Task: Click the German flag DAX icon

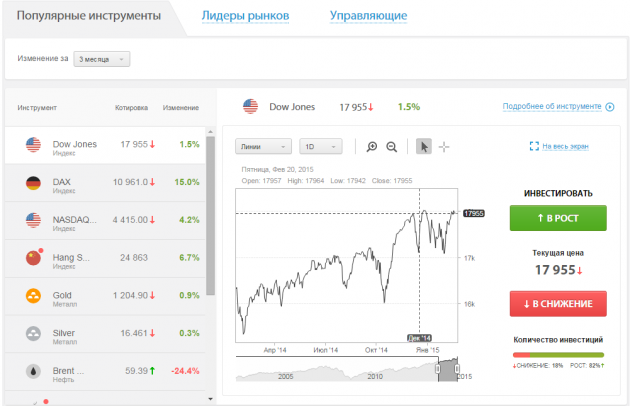Action: pos(32,183)
